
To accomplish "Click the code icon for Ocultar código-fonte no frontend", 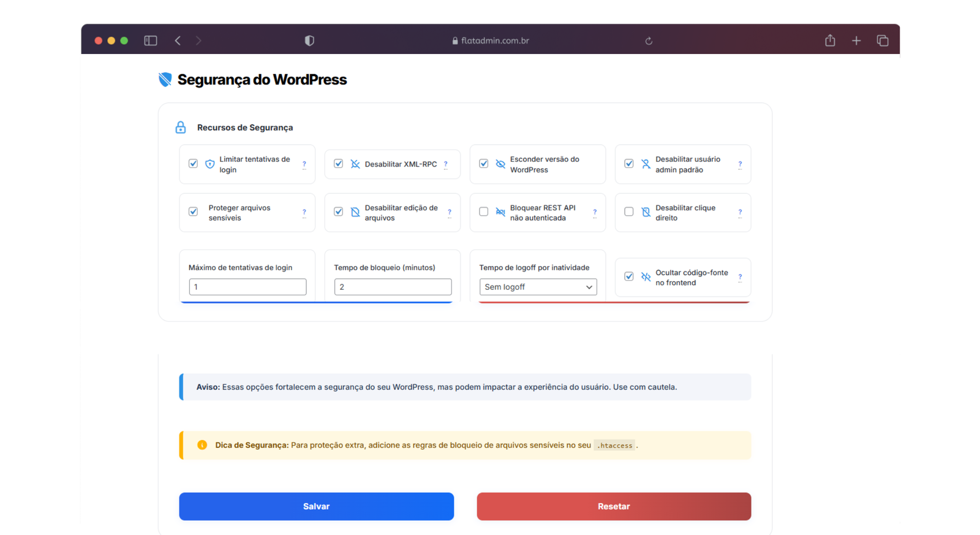I will tap(646, 277).
